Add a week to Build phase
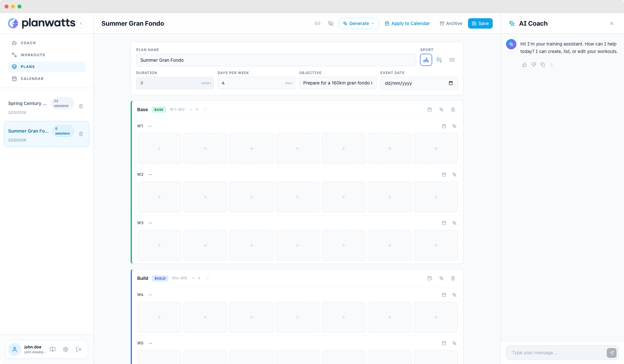The height and width of the screenshot is (364, 624). coord(199,278)
